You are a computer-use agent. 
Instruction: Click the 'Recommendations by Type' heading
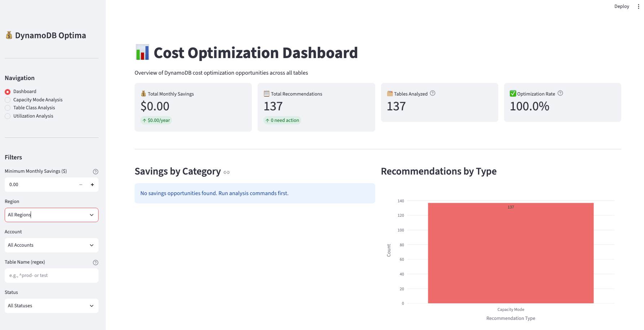439,171
